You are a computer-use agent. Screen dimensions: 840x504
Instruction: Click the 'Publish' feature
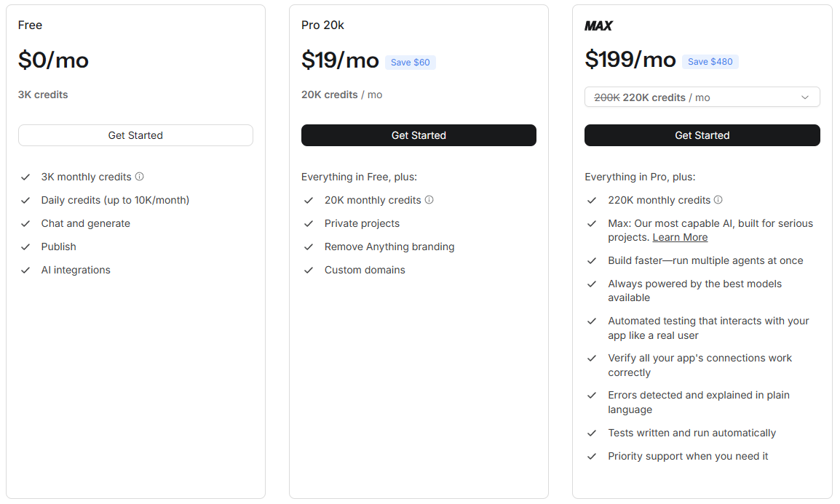(x=58, y=247)
